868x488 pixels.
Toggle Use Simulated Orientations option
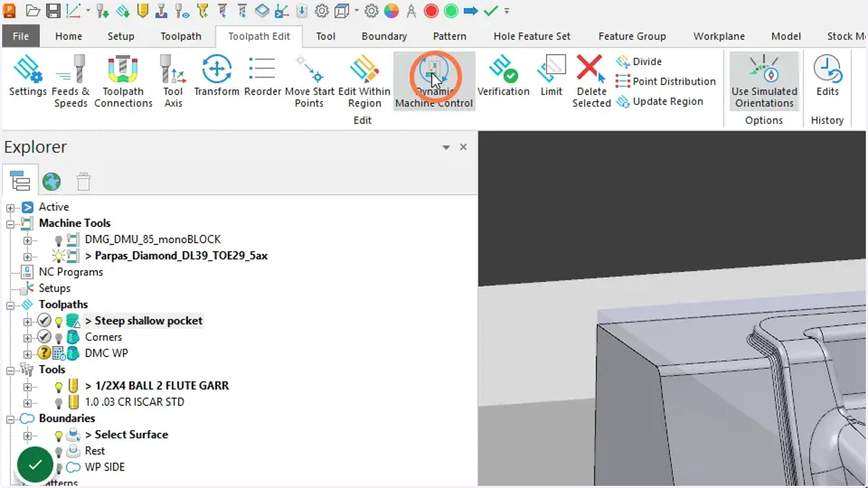point(764,81)
